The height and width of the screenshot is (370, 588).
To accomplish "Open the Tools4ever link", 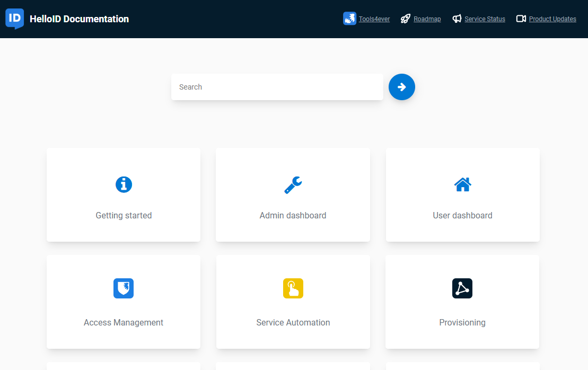I will 374,19.
